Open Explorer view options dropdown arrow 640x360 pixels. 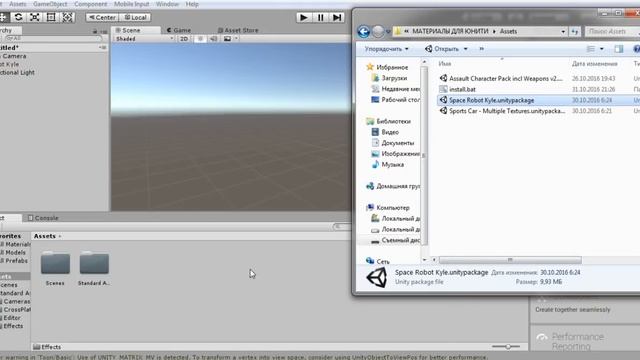[x=601, y=49]
